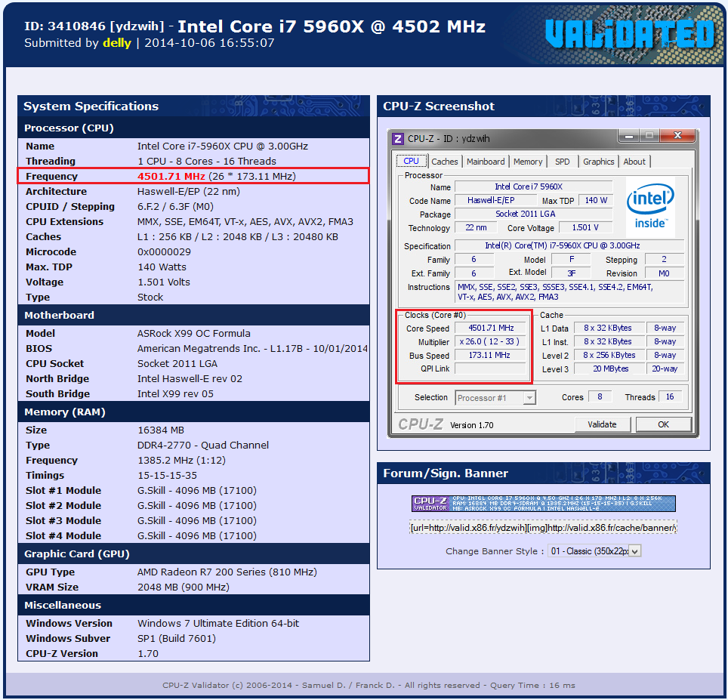Screen dimensions: 728x700
Task: Close the CPU-Z window
Action: point(677,135)
